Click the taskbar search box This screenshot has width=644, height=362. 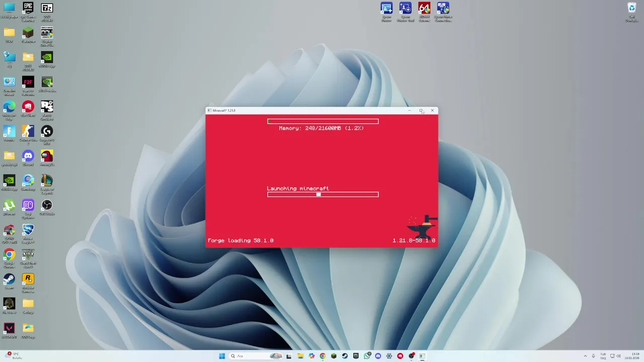coord(256,356)
